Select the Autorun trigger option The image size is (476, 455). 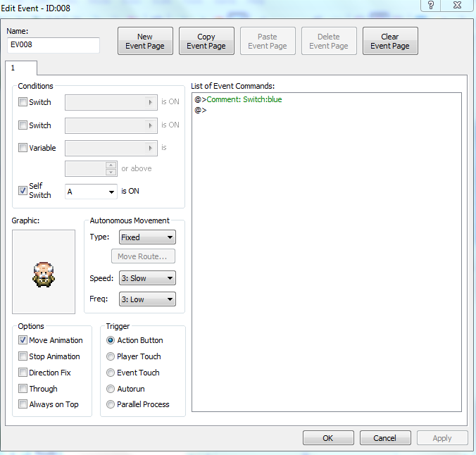pos(111,389)
